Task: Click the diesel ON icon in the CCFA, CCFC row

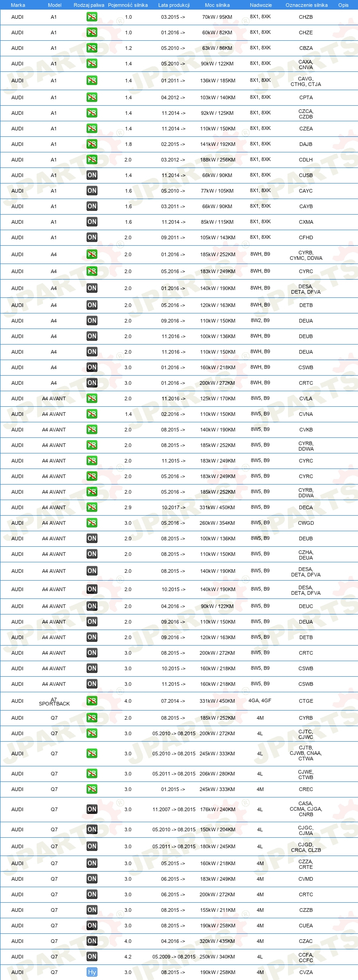Action: (92, 957)
